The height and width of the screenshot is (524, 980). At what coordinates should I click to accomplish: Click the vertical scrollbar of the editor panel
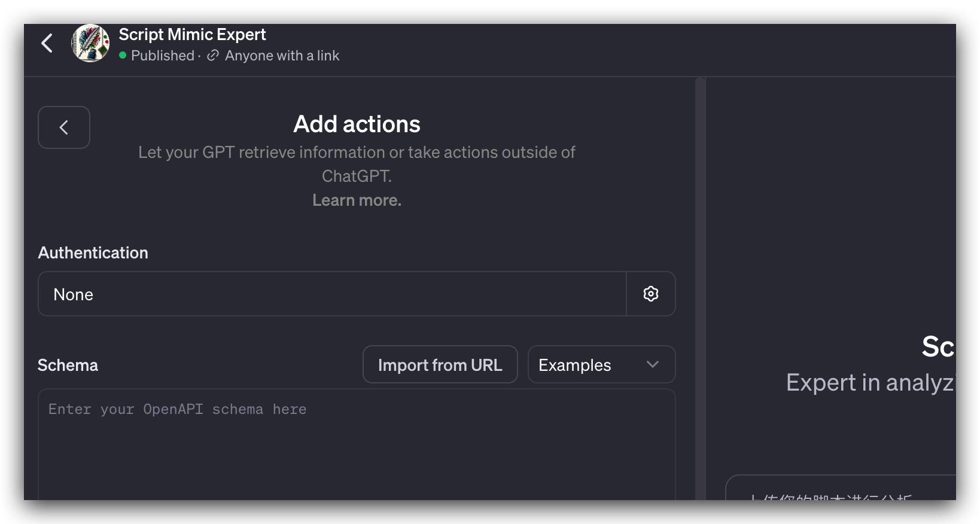[x=700, y=288]
